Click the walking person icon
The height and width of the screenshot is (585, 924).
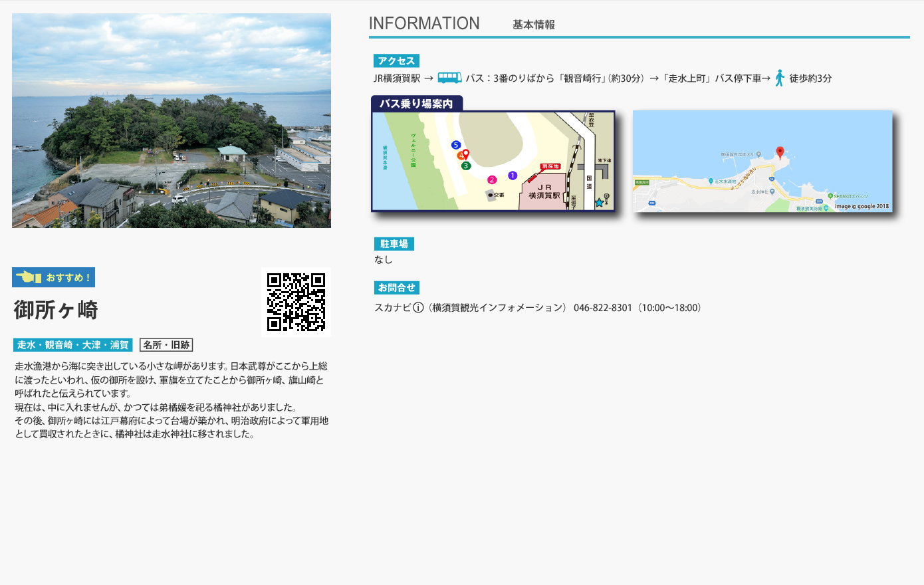pos(780,78)
